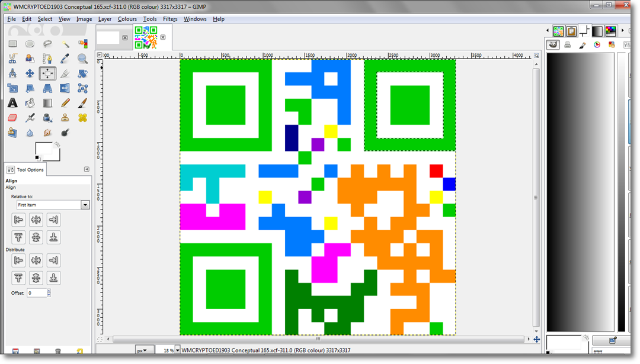Select the Text tool

pos(12,103)
